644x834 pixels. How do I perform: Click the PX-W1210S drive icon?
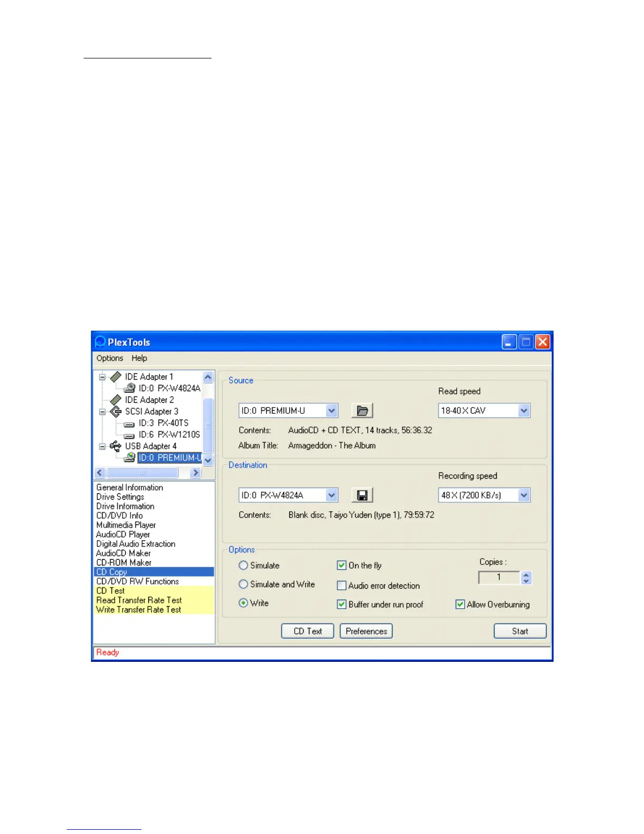[x=129, y=435]
